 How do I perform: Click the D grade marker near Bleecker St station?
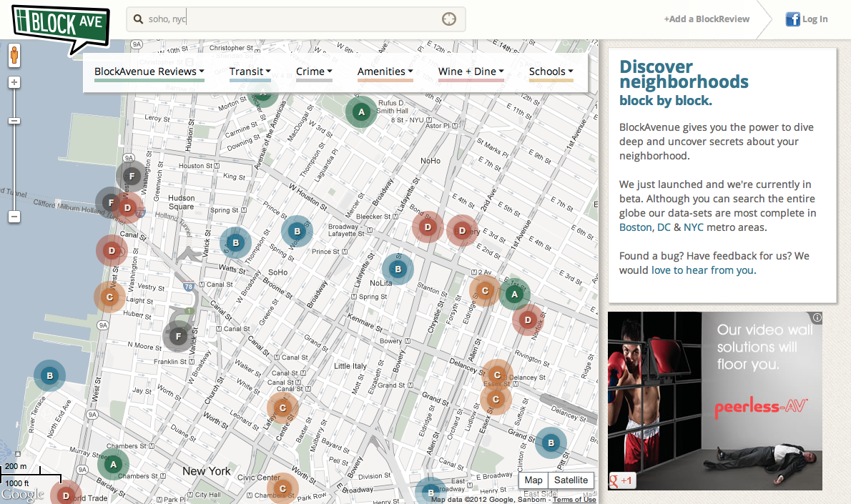pyautogui.click(x=428, y=227)
